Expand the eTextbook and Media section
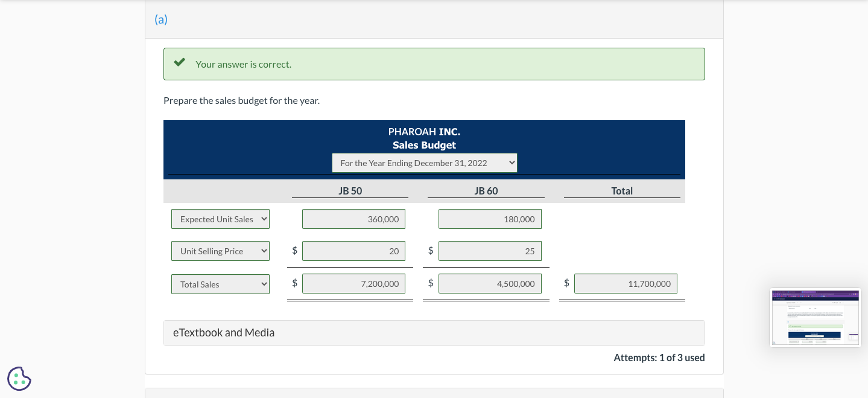This screenshot has height=398, width=868. click(x=434, y=333)
